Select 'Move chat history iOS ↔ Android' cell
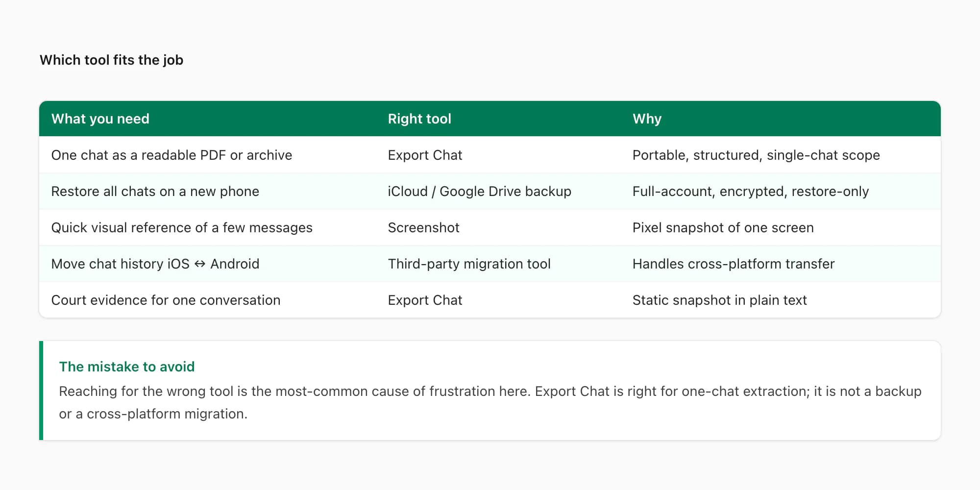 pos(155,264)
